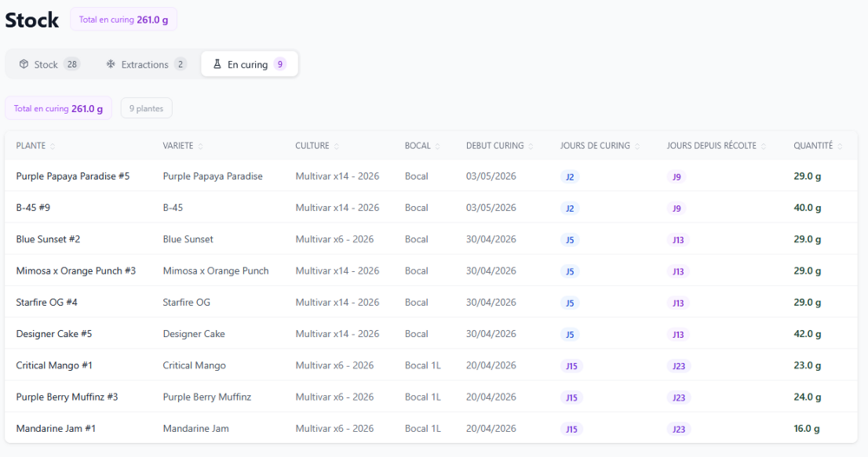868x457 pixels.
Task: Click J13 harvest badge for Starfire OG #4
Action: coord(678,303)
